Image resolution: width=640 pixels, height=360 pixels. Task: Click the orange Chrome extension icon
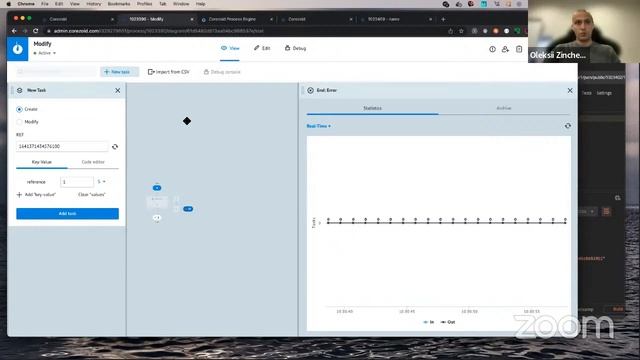496,31
